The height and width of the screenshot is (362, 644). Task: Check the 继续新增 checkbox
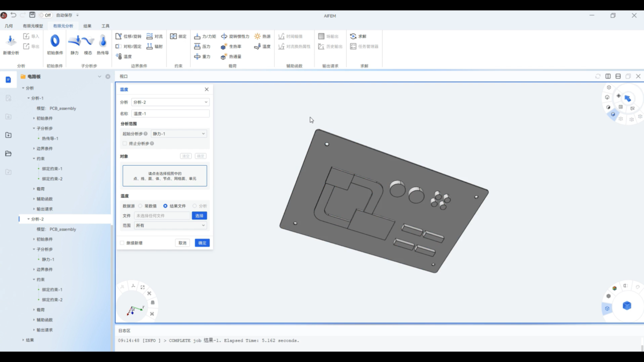[x=122, y=243]
